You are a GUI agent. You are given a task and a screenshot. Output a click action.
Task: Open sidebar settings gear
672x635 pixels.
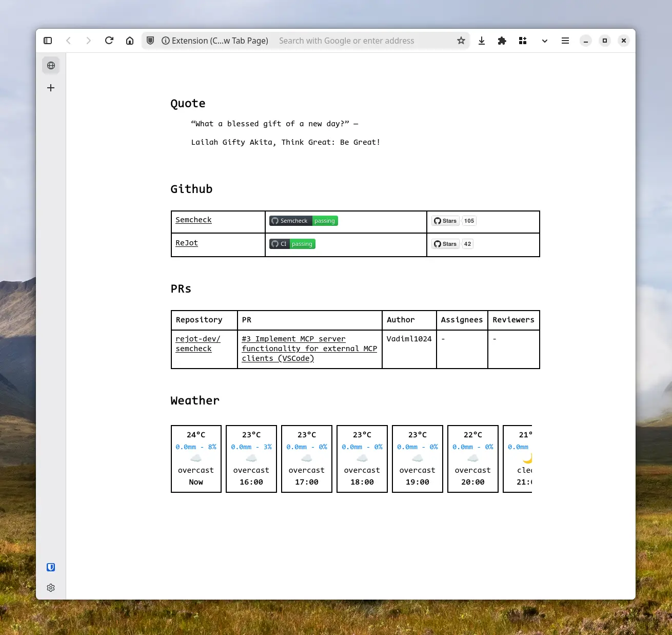click(x=51, y=588)
